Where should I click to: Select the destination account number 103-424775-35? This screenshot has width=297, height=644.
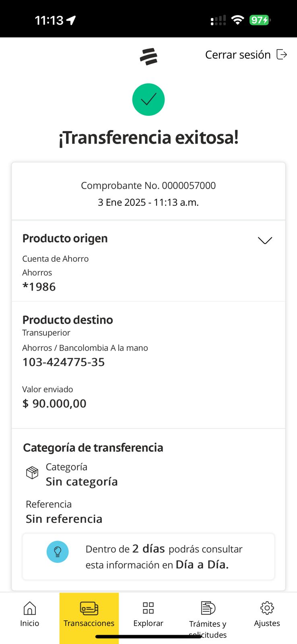(x=64, y=362)
